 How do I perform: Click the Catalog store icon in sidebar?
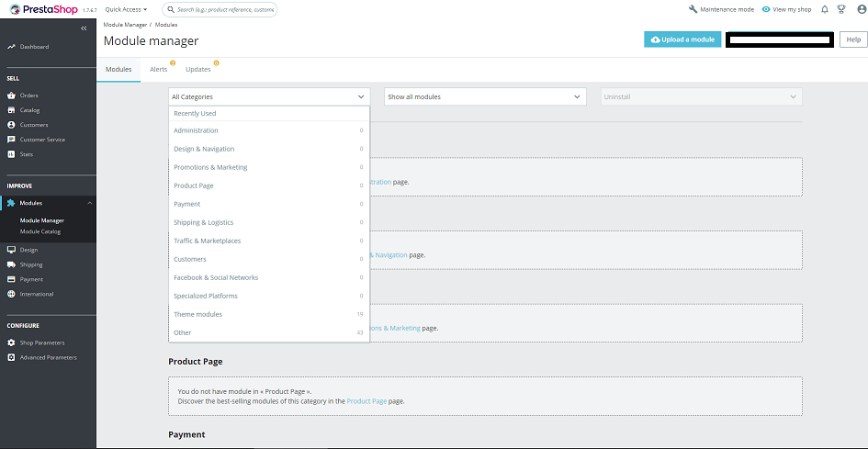click(11, 110)
